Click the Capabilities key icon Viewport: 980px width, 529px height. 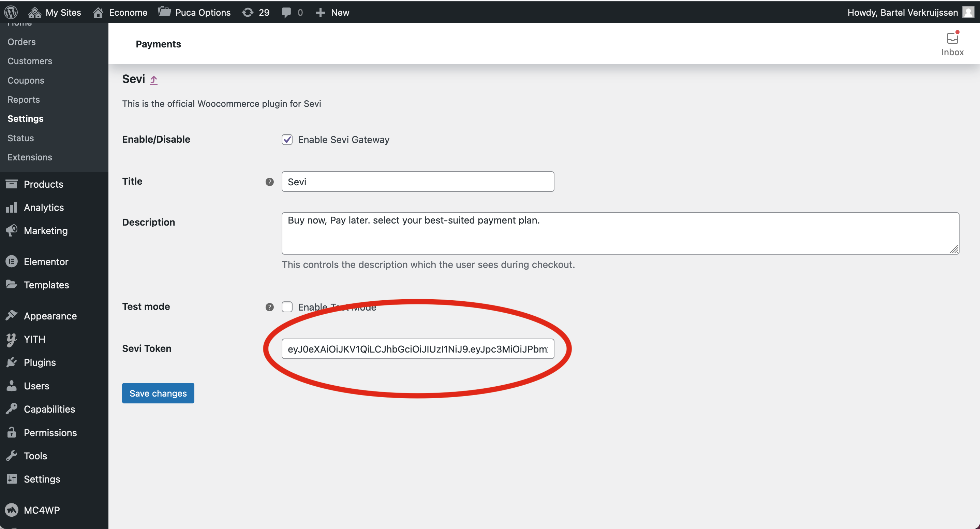point(11,409)
